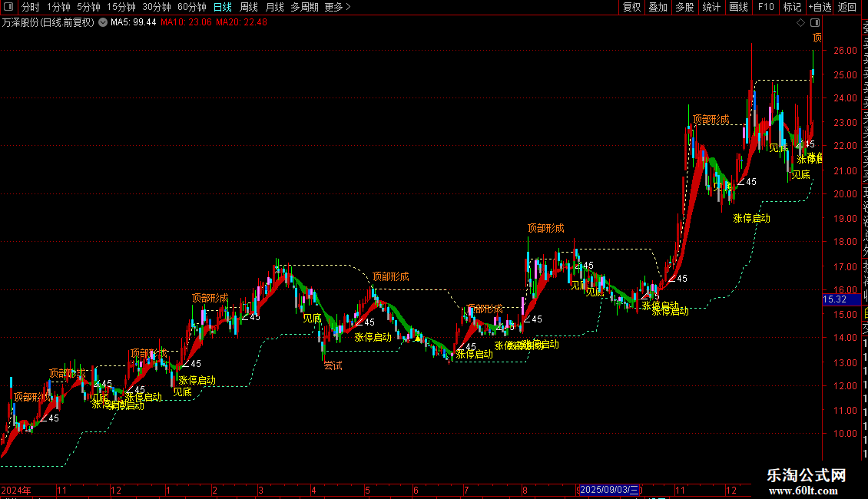Select the 1分钟 period tab

pos(58,7)
